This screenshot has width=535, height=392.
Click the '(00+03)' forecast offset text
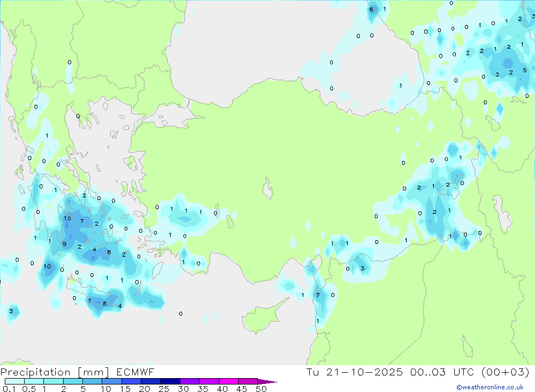coord(505,372)
